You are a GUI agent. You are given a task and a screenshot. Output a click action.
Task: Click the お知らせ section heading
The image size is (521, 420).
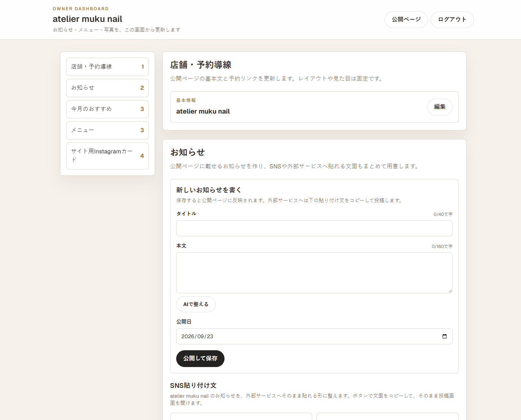coord(188,152)
